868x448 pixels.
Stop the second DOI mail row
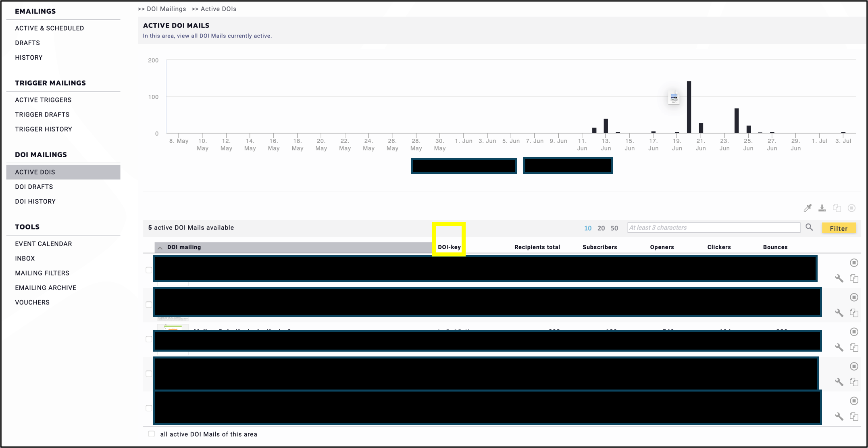click(853, 297)
